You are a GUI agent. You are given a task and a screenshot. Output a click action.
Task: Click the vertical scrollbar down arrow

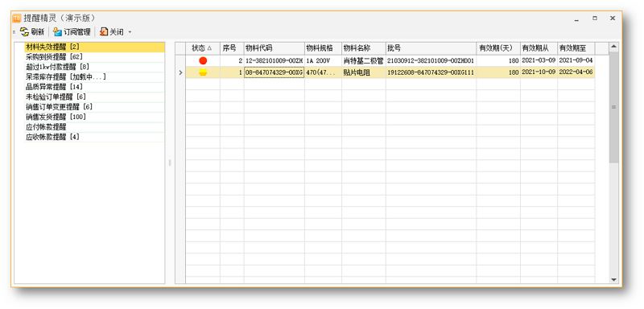click(x=613, y=279)
